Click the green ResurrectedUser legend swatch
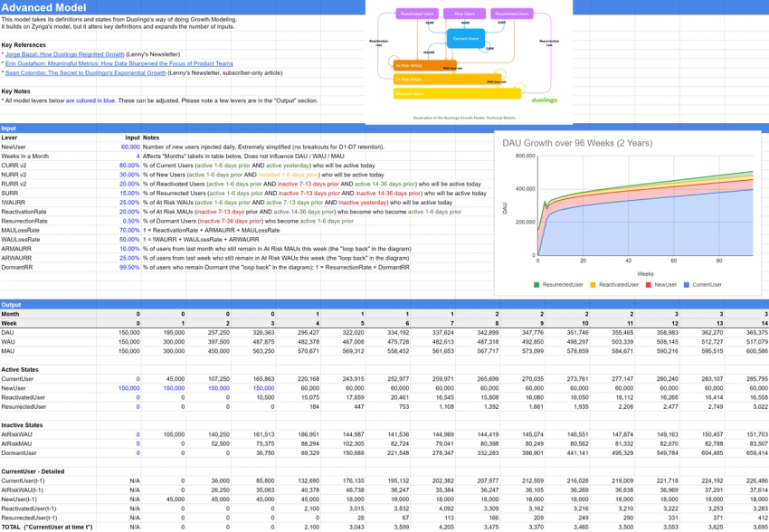The height and width of the screenshot is (532, 769). (x=536, y=284)
